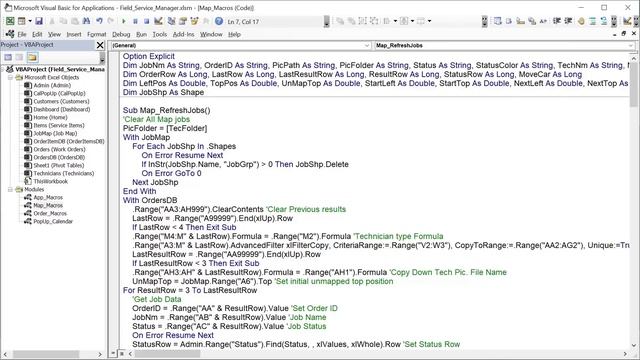This screenshot has height=360, width=640.
Task: Click the Break pause icon
Action: click(x=135, y=21)
